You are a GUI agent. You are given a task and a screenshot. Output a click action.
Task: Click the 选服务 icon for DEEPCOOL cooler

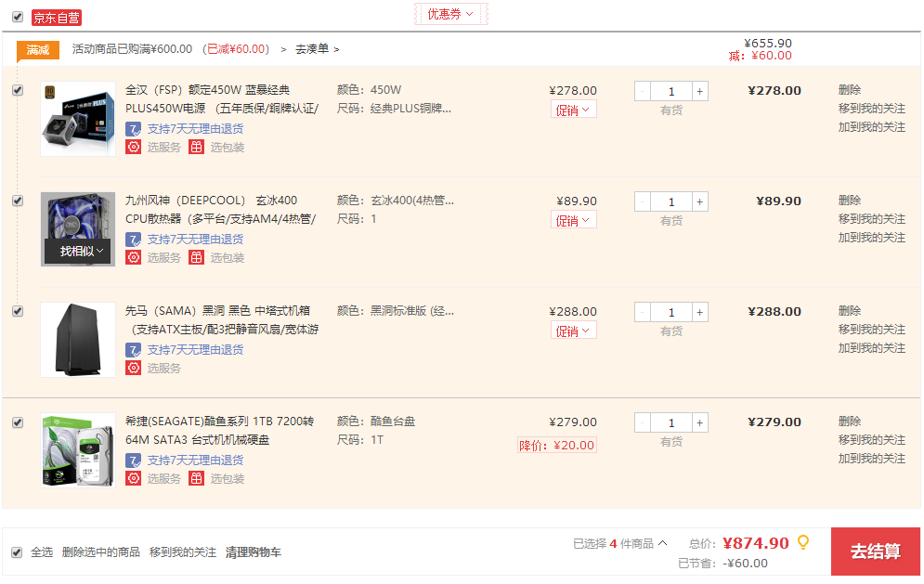133,257
